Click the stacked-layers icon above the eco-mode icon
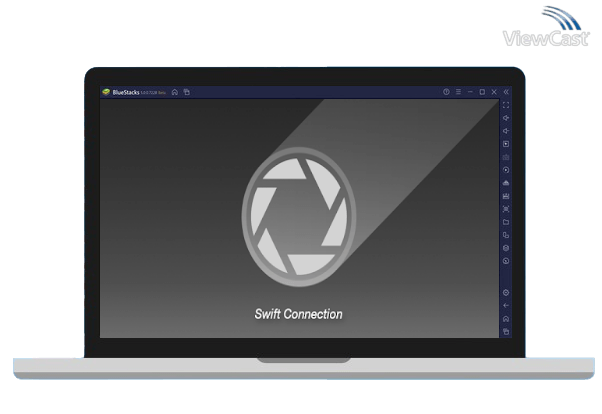 [506, 248]
